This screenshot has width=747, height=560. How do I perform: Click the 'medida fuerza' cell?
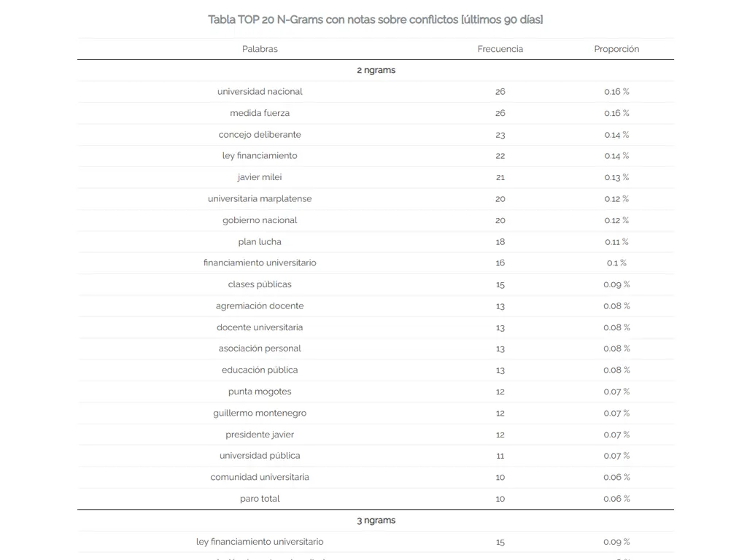point(260,113)
